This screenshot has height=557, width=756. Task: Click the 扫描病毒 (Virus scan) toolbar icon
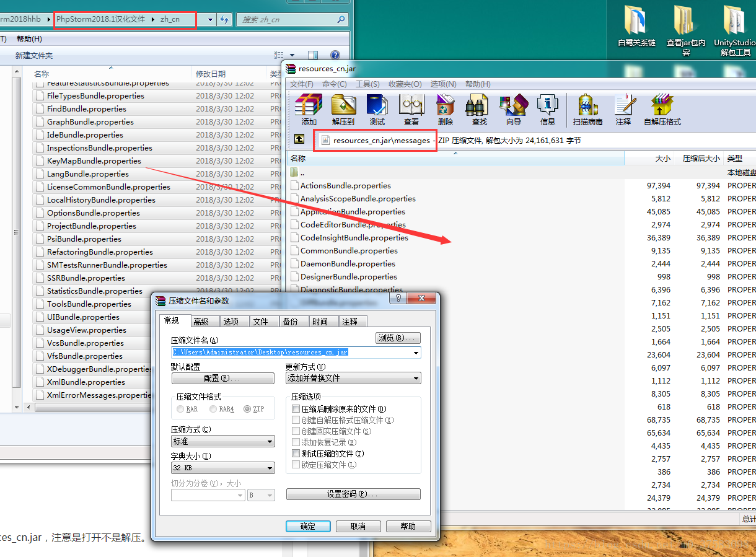tap(588, 110)
